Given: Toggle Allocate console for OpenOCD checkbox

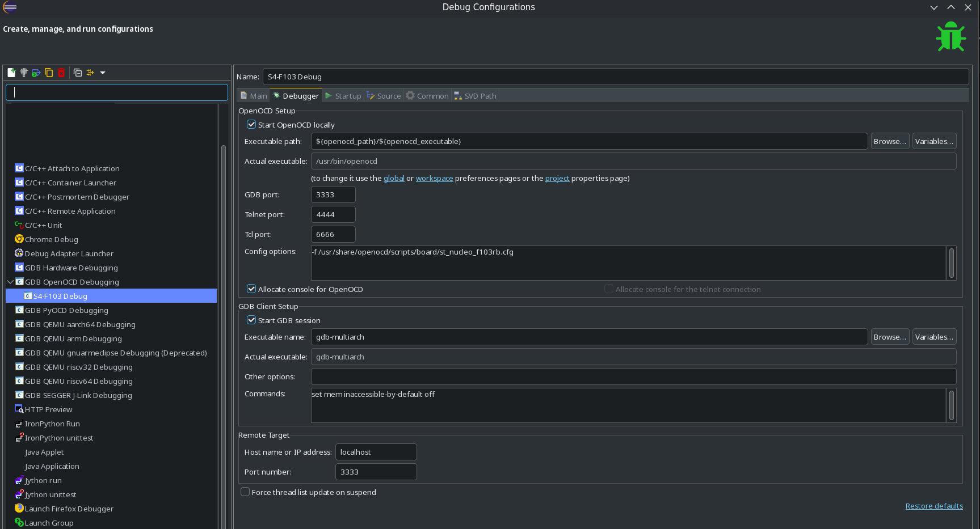Looking at the screenshot, I should (251, 289).
